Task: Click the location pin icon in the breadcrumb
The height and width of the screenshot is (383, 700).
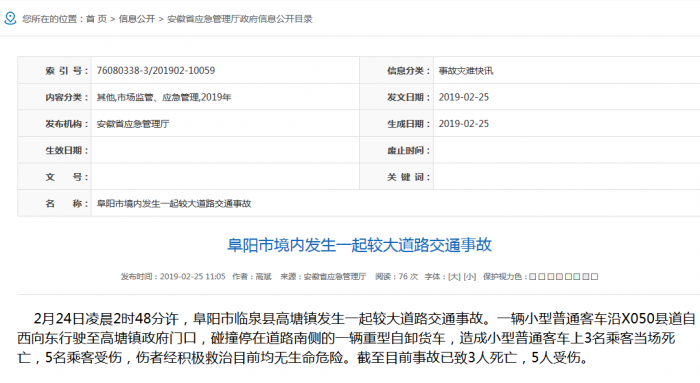Action: pos(10,18)
